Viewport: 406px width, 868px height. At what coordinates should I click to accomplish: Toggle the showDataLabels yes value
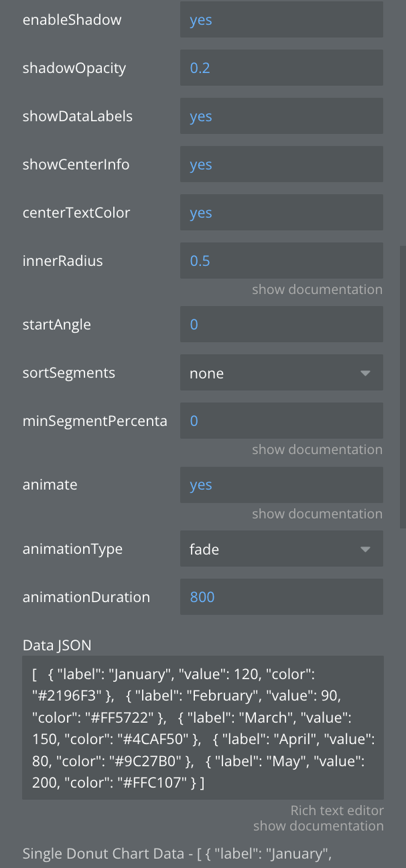pos(201,117)
